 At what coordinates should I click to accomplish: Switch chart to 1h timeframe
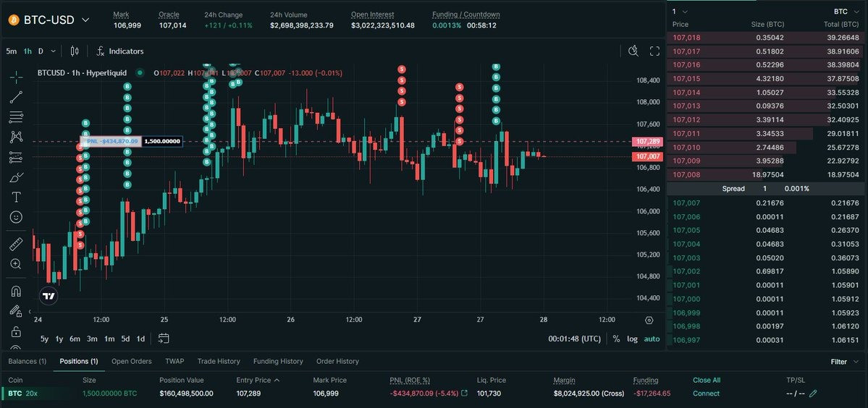(27, 51)
